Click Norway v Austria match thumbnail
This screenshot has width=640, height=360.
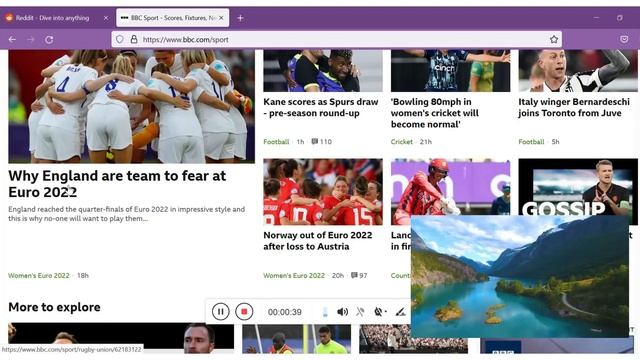323,192
